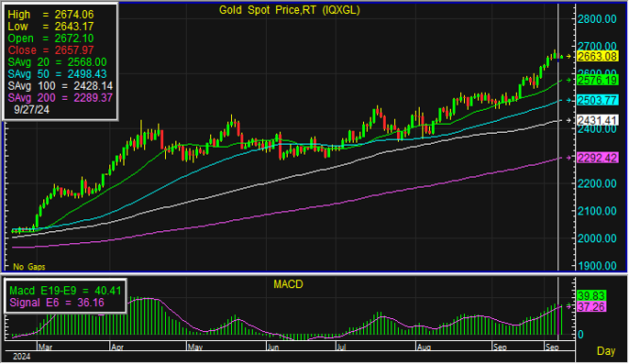Click the 9/27/24 date in the legend
Viewport: 629px width, 364px height.
pos(32,109)
